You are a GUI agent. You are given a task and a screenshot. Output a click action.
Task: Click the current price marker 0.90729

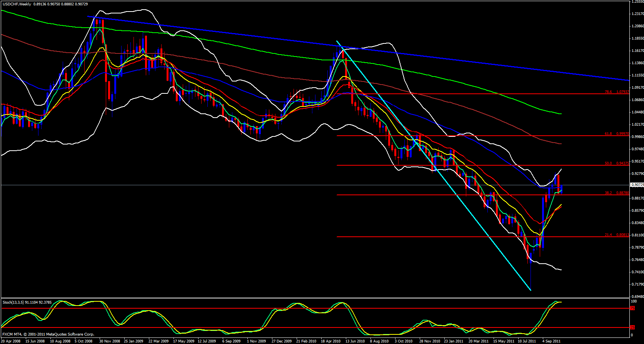tap(637, 185)
